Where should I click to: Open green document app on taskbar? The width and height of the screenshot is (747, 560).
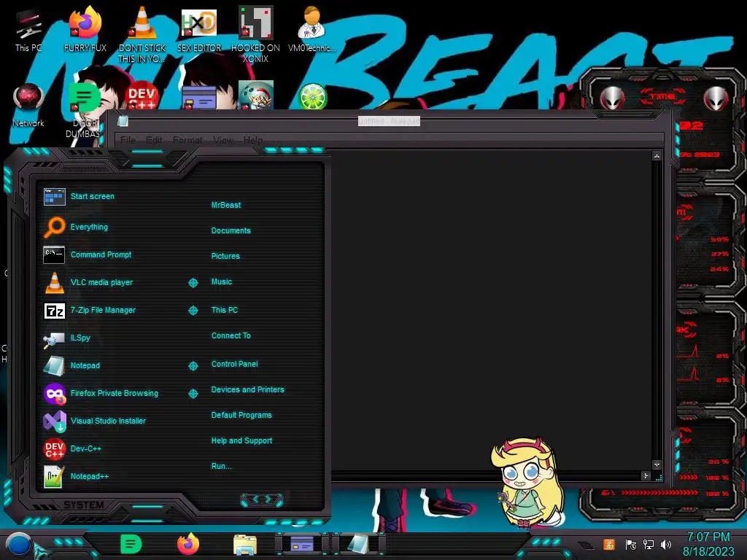coord(131,544)
